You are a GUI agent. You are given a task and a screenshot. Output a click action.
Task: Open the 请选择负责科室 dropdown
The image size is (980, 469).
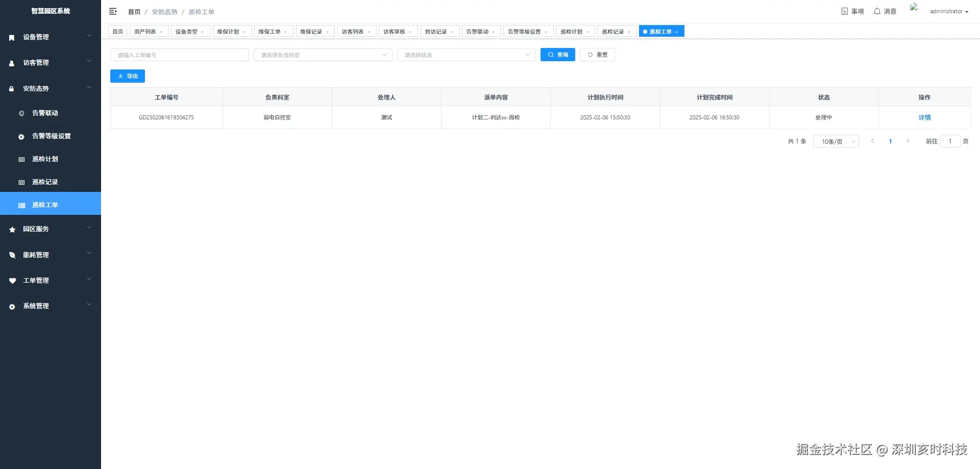(x=323, y=55)
